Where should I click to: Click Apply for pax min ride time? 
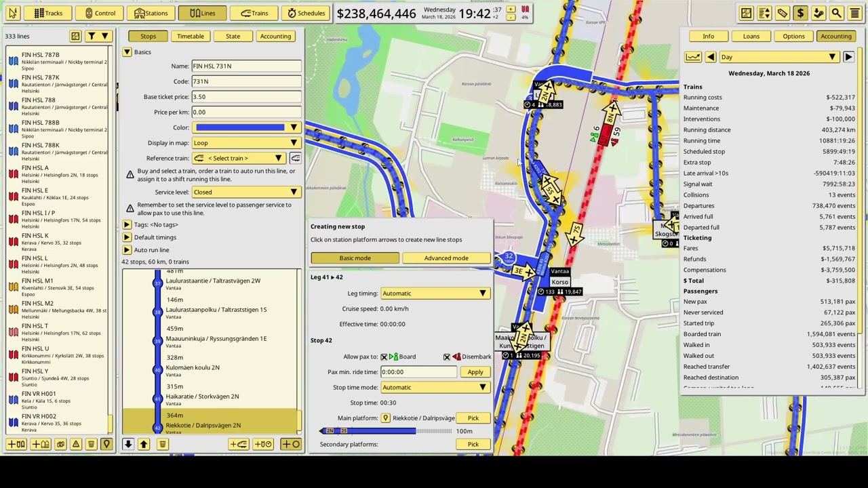(475, 372)
